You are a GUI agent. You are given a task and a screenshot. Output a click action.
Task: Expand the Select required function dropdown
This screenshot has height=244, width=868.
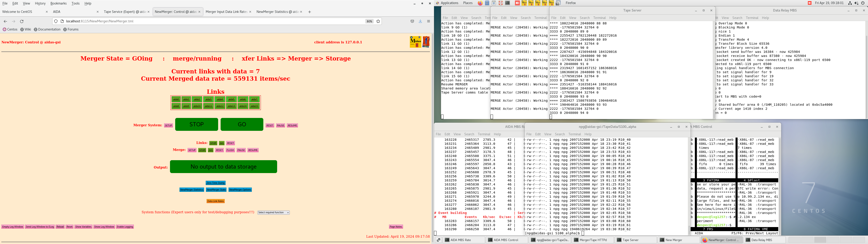point(273,213)
